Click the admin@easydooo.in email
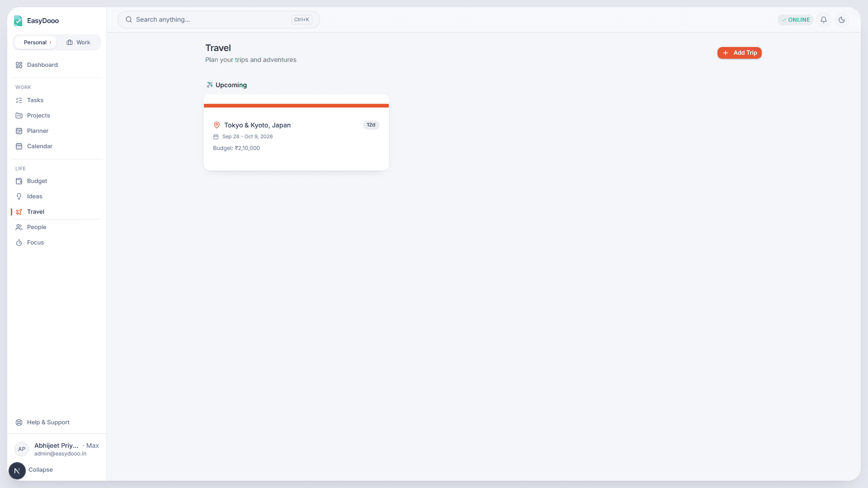Image resolution: width=868 pixels, height=488 pixels. tap(60, 454)
